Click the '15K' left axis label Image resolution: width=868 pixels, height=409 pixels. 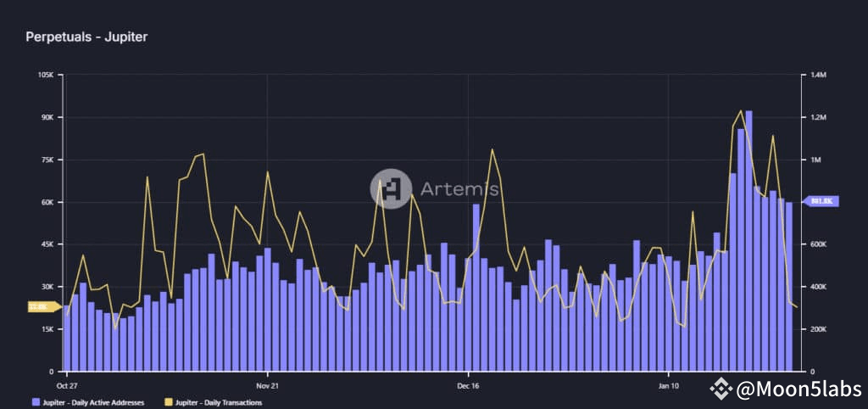click(x=47, y=329)
